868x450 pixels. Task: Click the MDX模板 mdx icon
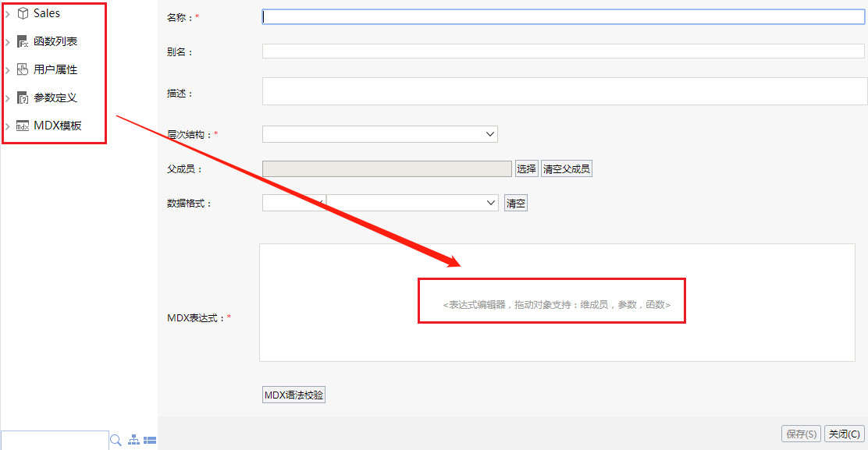tap(23, 126)
